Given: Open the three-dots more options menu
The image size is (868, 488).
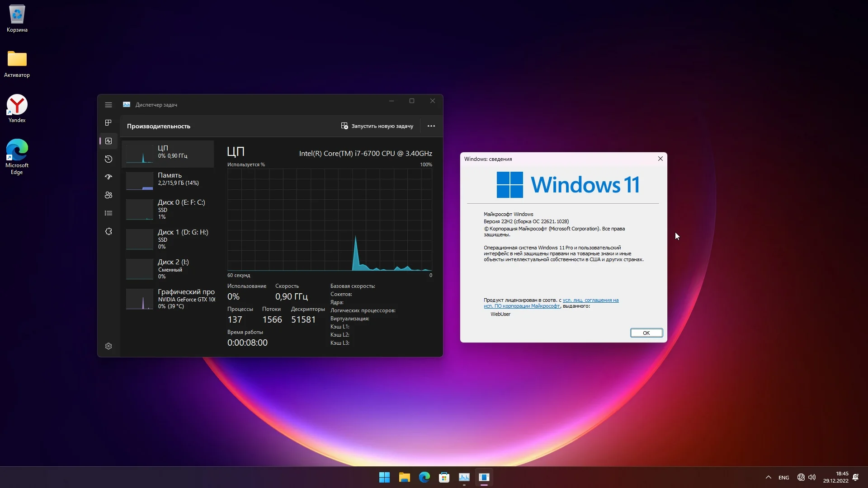Looking at the screenshot, I should [431, 126].
